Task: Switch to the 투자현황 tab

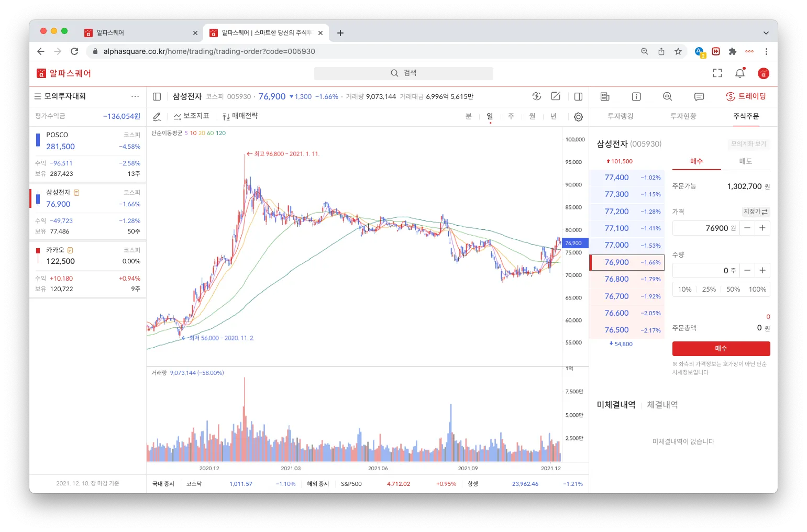Action: pos(683,116)
